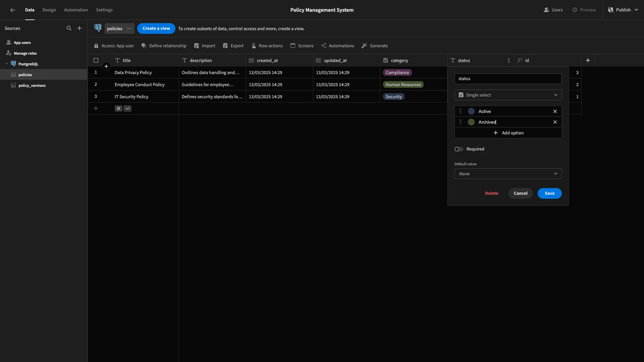Click the created_at column header
The height and width of the screenshot is (362, 644).
coord(279,60)
